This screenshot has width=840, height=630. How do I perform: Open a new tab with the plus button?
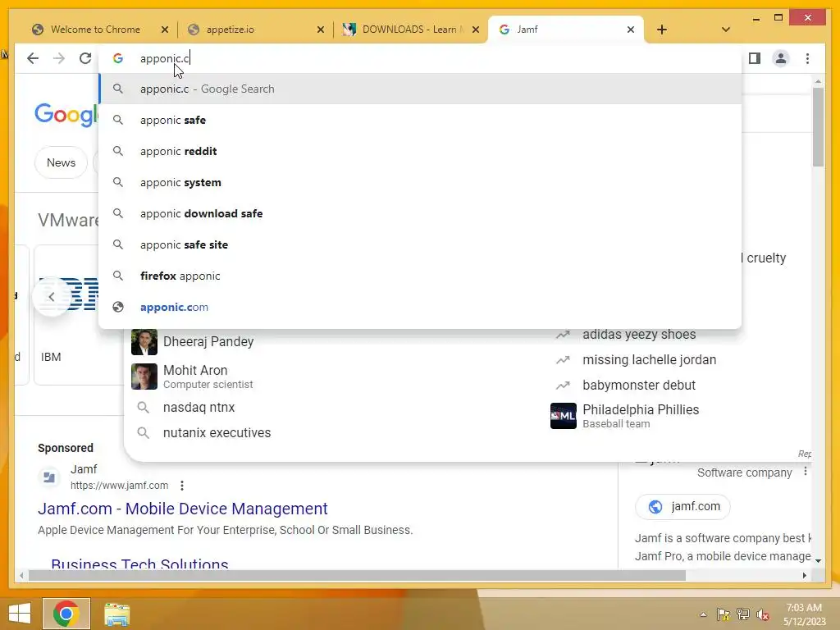662,30
